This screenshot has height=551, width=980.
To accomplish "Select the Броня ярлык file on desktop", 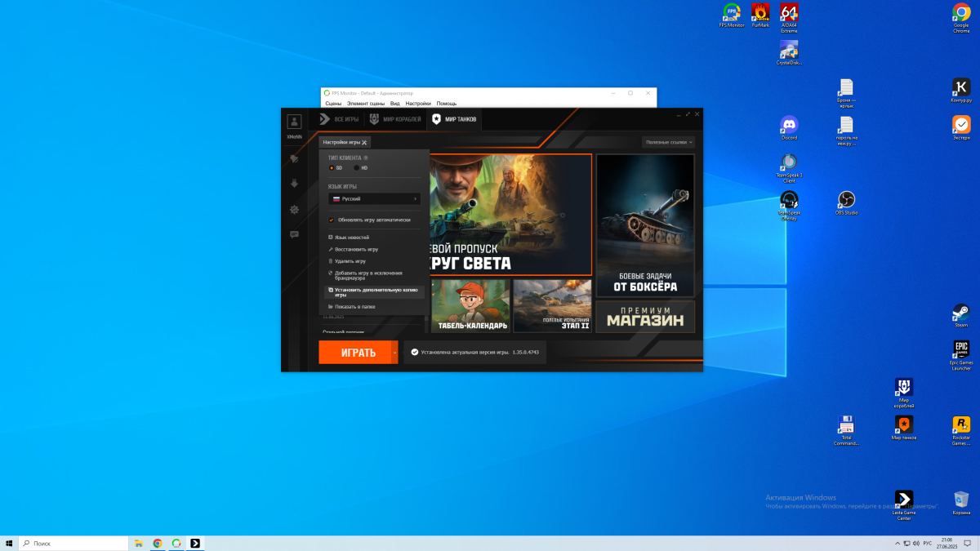I will [846, 94].
